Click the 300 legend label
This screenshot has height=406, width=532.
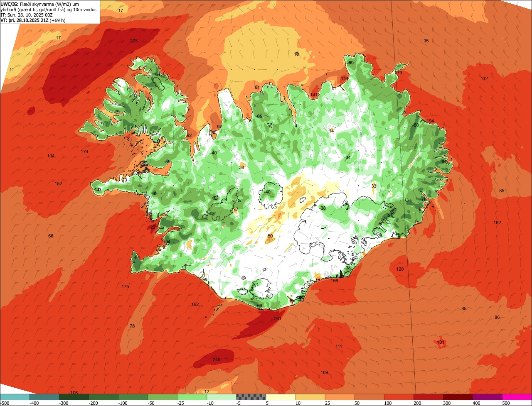(448, 403)
